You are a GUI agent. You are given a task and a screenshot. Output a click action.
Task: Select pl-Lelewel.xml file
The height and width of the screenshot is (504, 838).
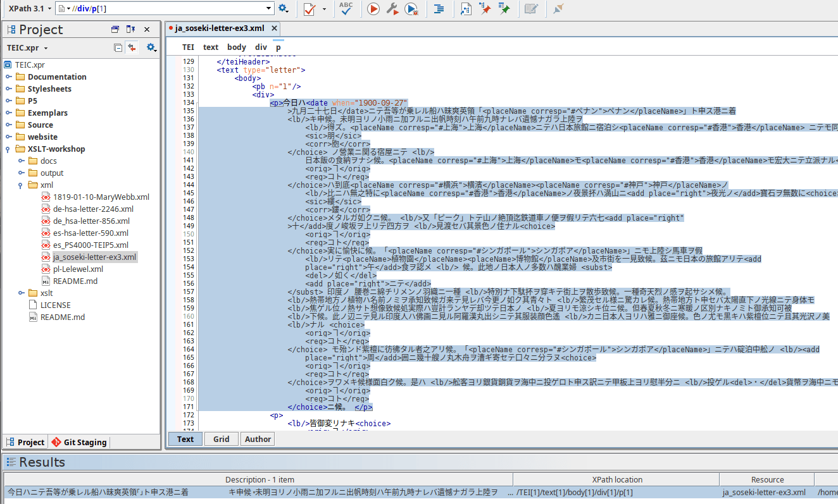click(78, 269)
